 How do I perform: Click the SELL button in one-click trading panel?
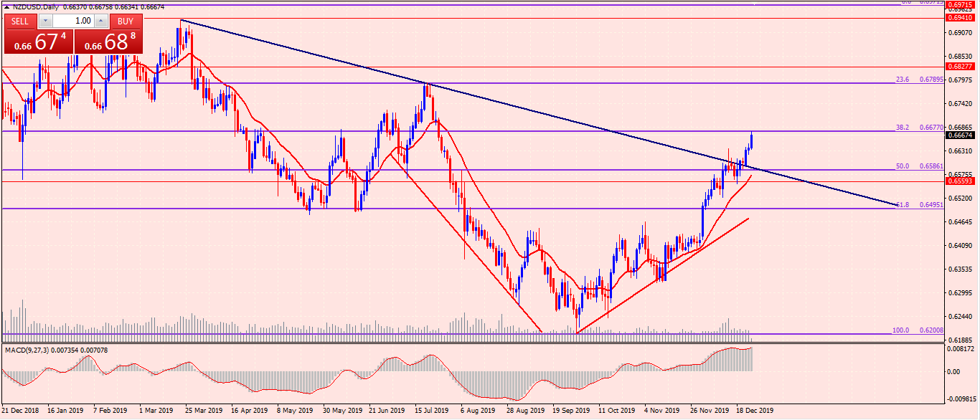pos(19,21)
